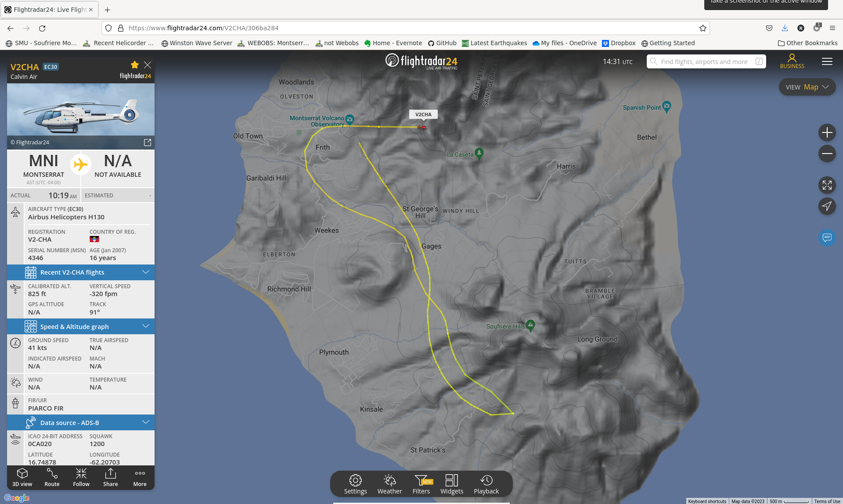Open flight Playback
The width and height of the screenshot is (843, 504).
click(x=486, y=484)
